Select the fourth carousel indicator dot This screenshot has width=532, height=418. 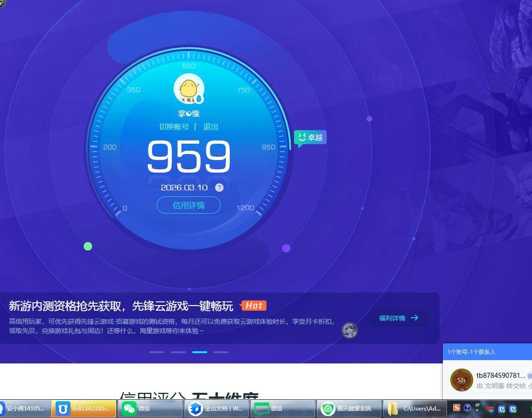click(221, 352)
